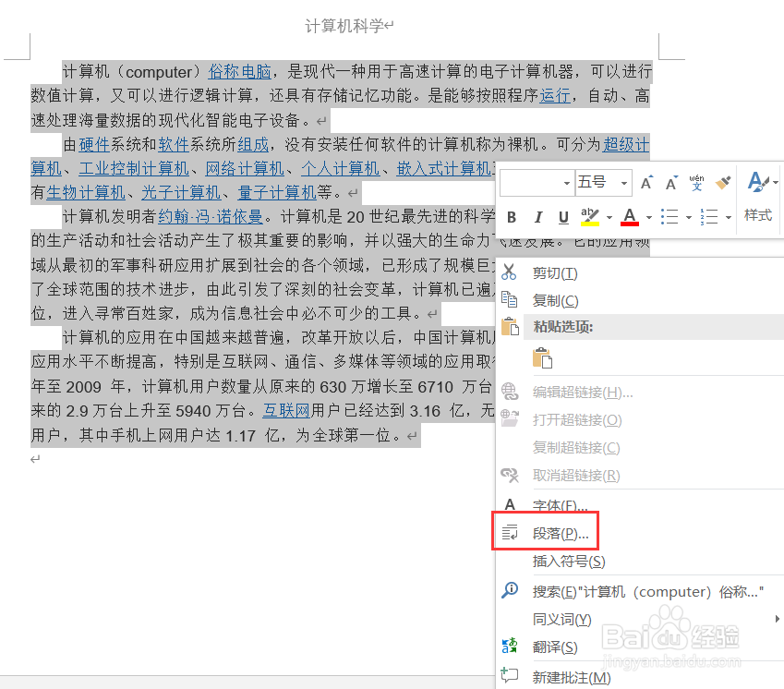The height and width of the screenshot is (689, 784).
Task: Click the search magnifier icon
Action: [x=510, y=590]
